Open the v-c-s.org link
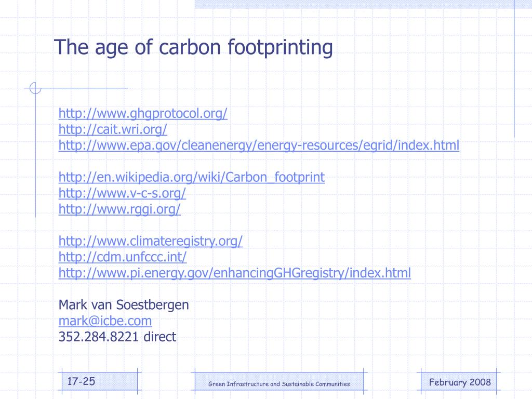This screenshot has height=399, width=532. point(122,193)
